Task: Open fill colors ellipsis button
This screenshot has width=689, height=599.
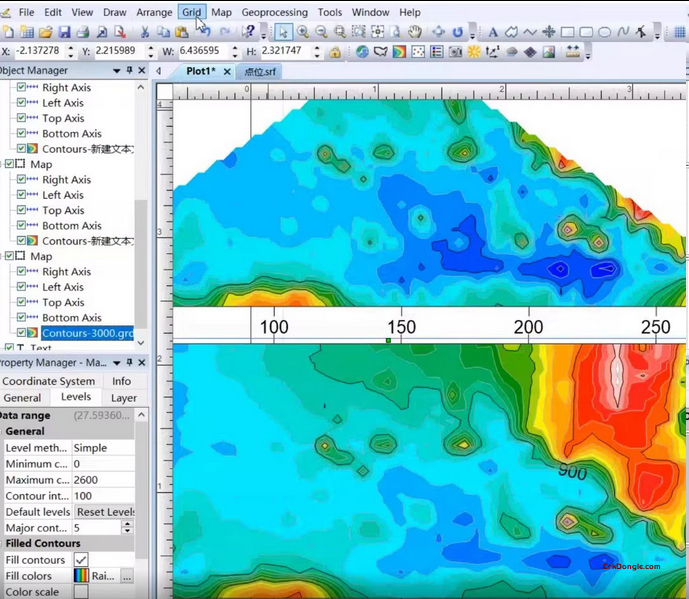Action: (x=127, y=576)
